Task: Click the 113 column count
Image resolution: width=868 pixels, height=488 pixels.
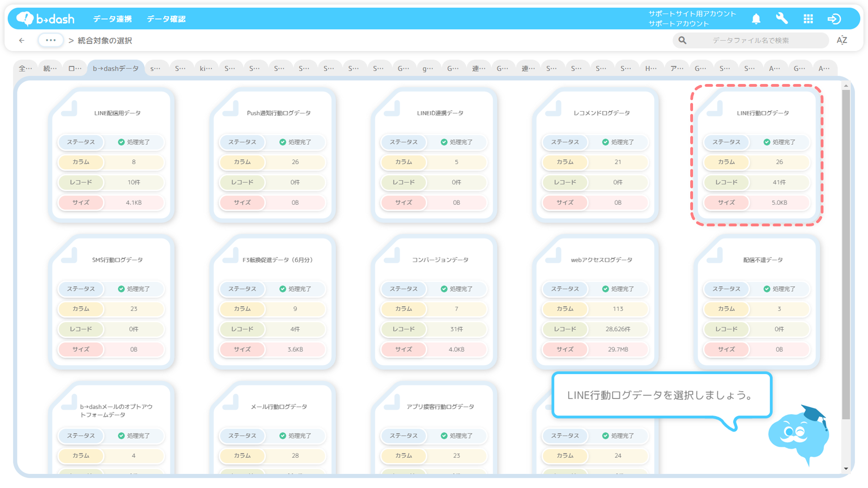Action: [x=618, y=309]
